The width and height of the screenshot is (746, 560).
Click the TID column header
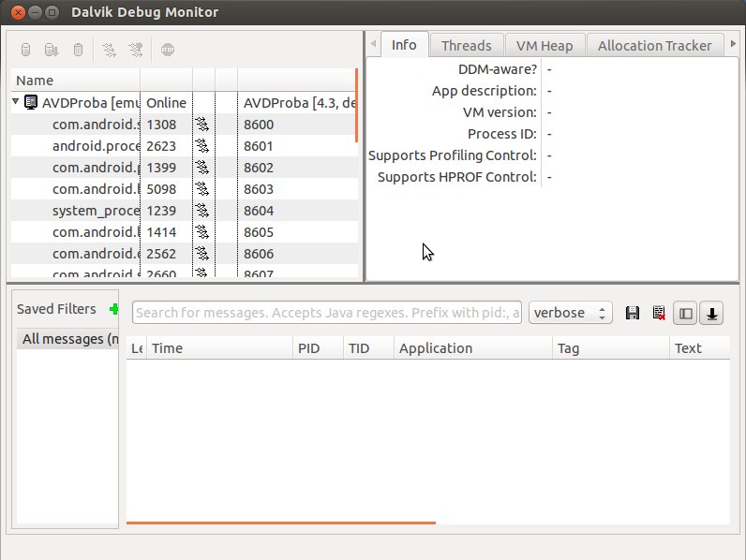[368, 348]
